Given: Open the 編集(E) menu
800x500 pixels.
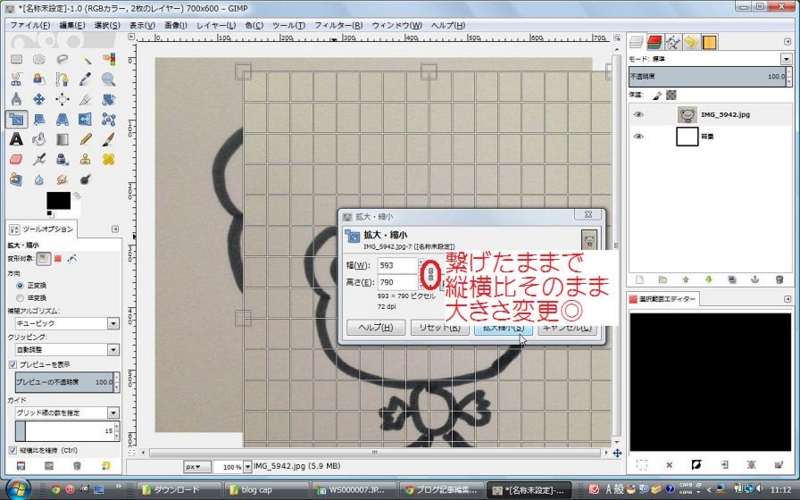Looking at the screenshot, I should point(72,25).
